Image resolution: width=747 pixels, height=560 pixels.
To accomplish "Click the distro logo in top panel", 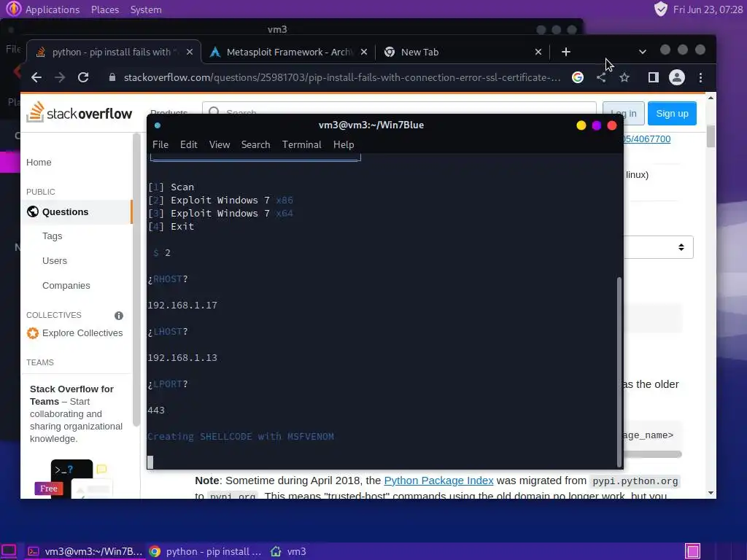I will pos(13,9).
